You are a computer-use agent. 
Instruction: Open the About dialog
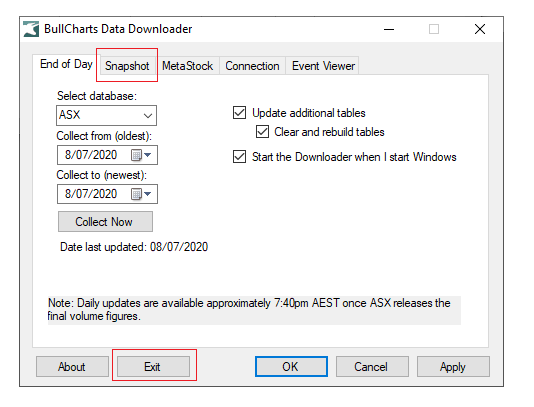[x=72, y=366]
